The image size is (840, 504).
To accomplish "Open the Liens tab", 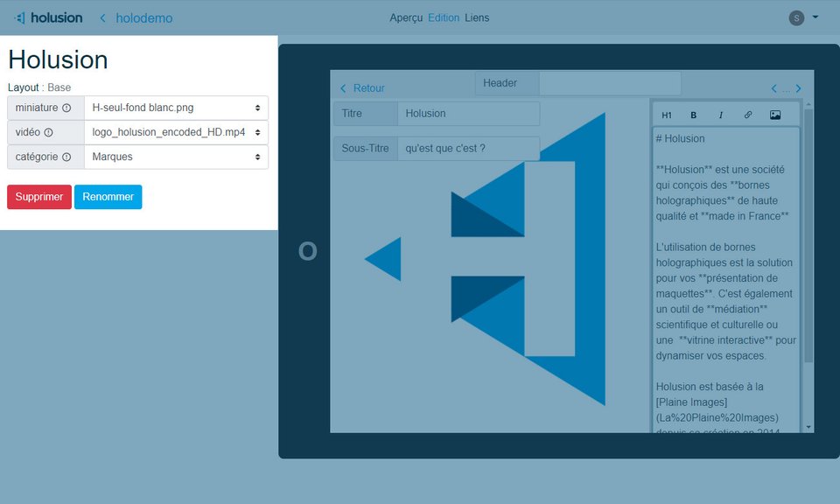I will [477, 17].
